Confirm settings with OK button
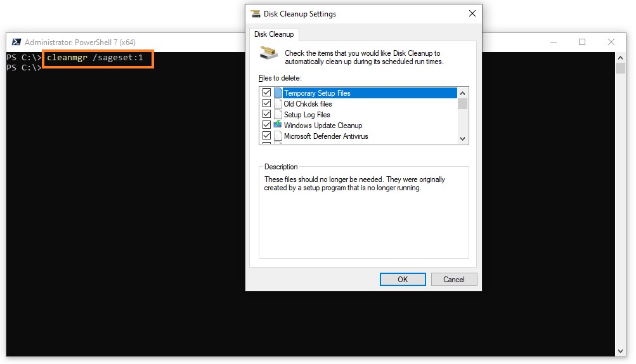The image size is (636, 364). pyautogui.click(x=403, y=279)
